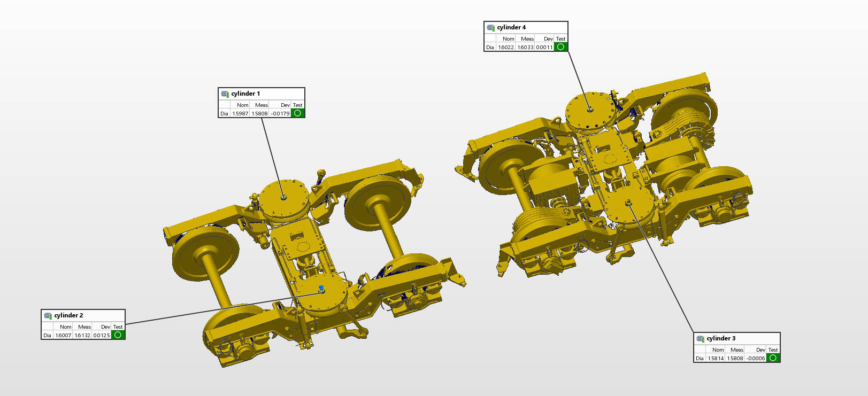The height and width of the screenshot is (396, 868).
Task: Click the Meas column header in cylinder 2
Action: pos(85,327)
